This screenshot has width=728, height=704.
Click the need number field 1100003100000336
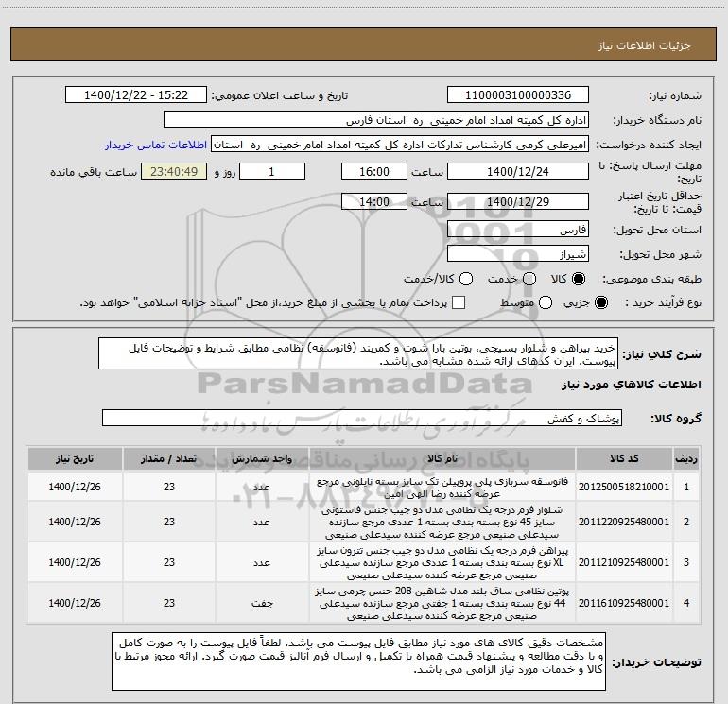coord(518,95)
